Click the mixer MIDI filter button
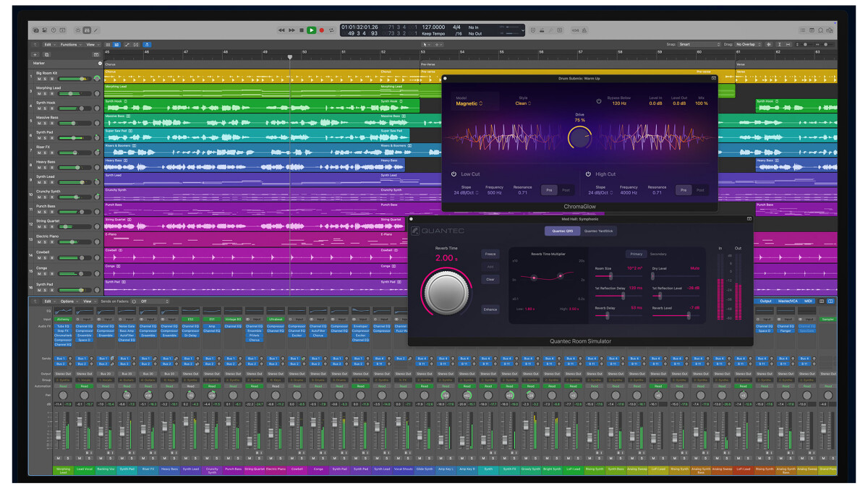The image size is (868, 488). (x=808, y=301)
